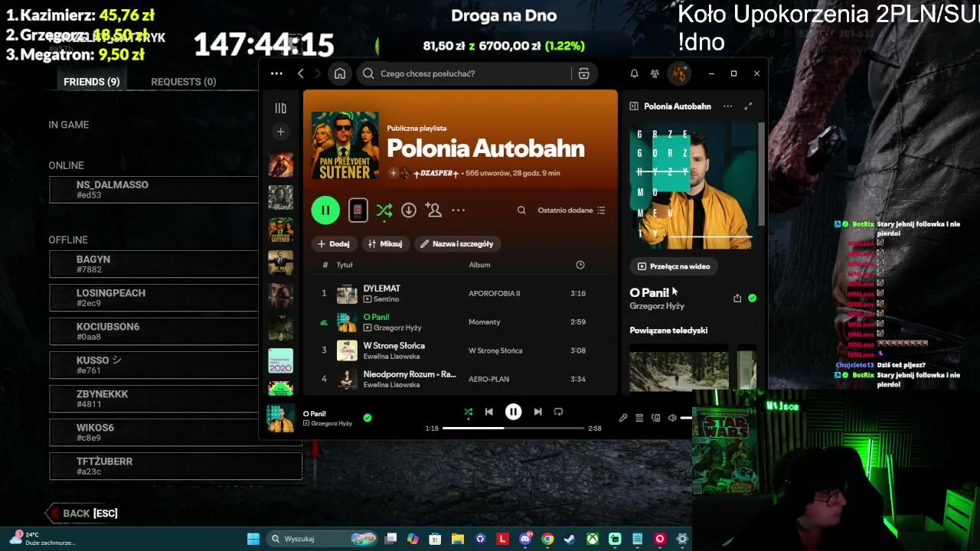The image size is (980, 551).
Task: Sort tracks by Album column
Action: [x=479, y=265]
